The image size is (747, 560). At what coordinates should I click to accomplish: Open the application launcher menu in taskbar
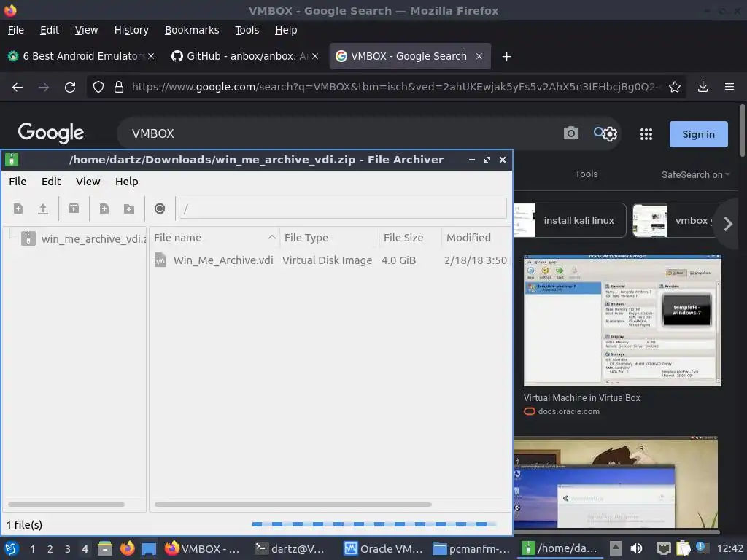coord(12,548)
